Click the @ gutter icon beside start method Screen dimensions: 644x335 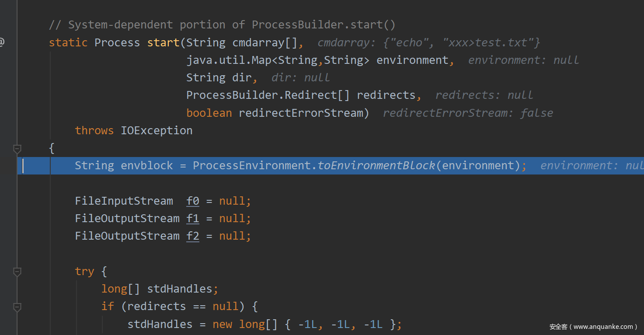2,42
